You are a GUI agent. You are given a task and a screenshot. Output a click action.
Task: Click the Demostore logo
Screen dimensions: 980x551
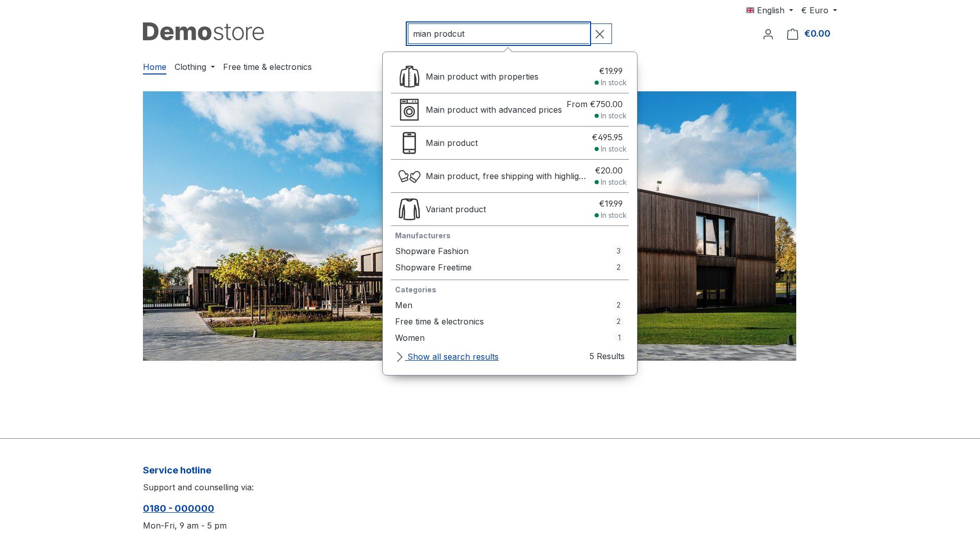[204, 32]
